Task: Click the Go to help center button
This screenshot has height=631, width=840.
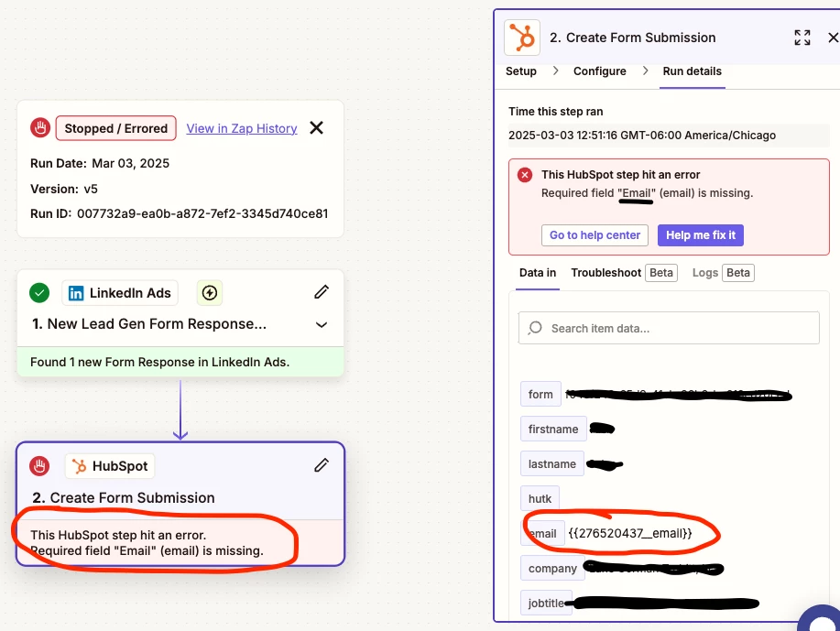Action: 595,235
